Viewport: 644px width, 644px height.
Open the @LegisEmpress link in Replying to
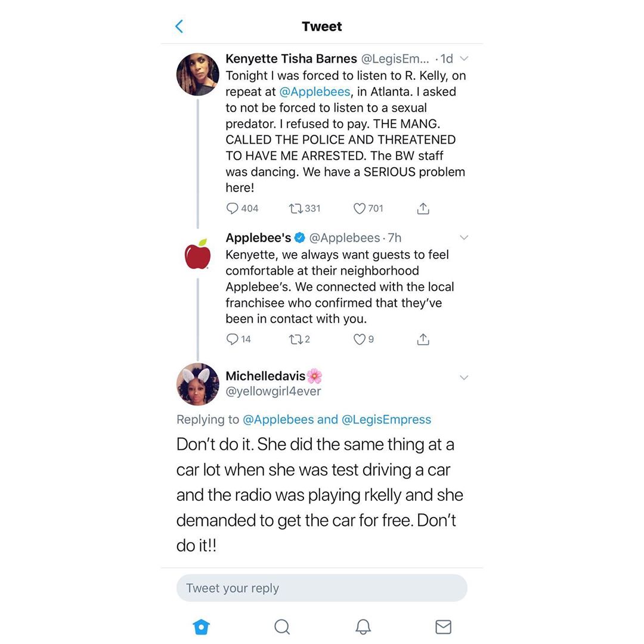point(386,419)
